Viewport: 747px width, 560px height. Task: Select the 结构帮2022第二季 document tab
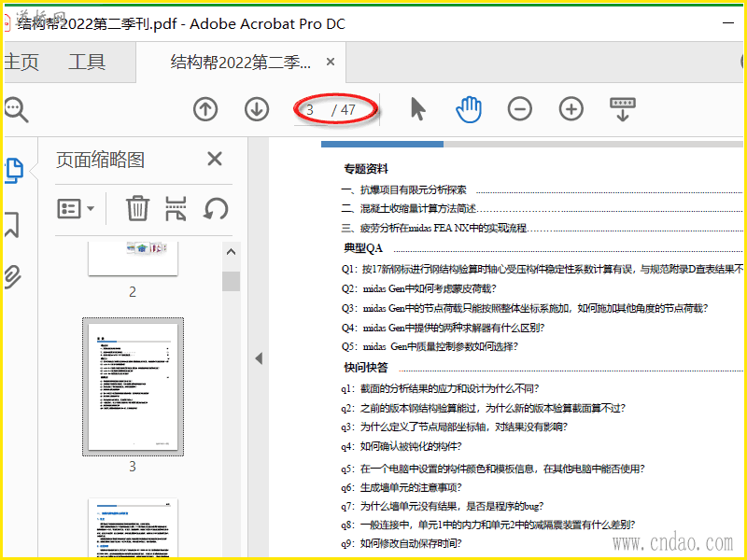coord(241,62)
